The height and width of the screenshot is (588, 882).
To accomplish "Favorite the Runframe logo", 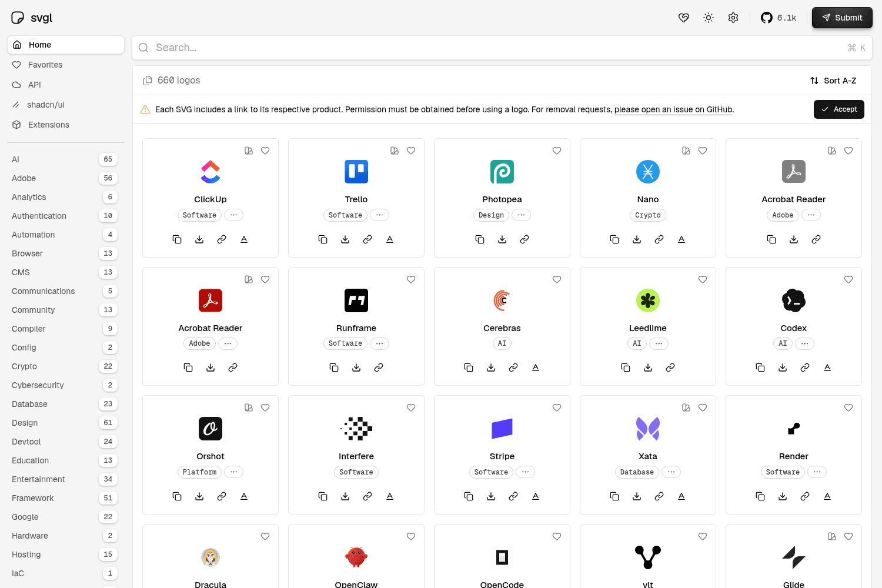I will click(411, 279).
